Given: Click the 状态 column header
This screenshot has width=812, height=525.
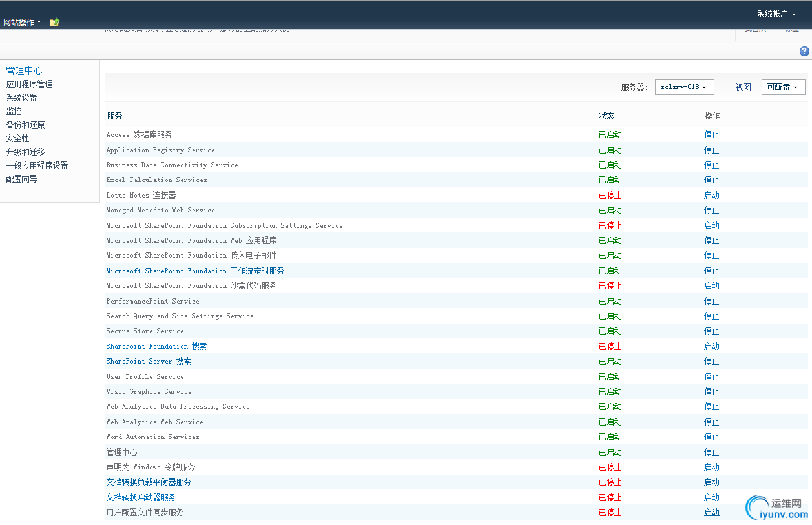Looking at the screenshot, I should click(607, 116).
